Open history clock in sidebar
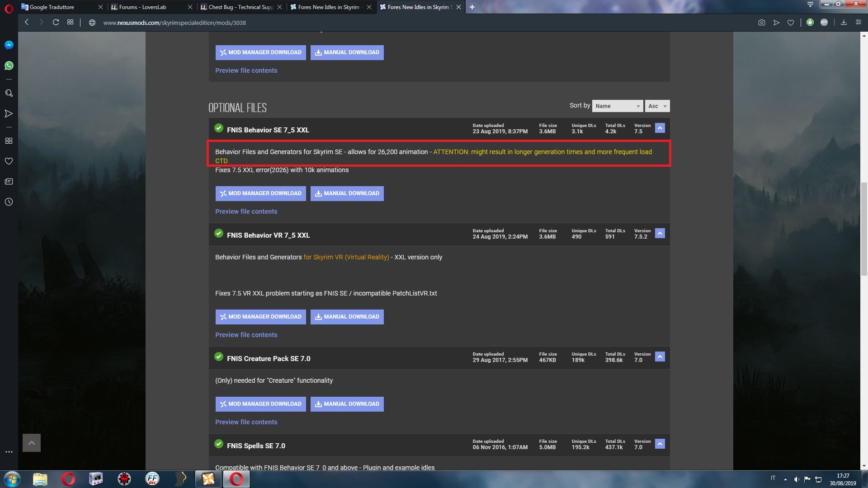The image size is (868, 488). (x=9, y=202)
